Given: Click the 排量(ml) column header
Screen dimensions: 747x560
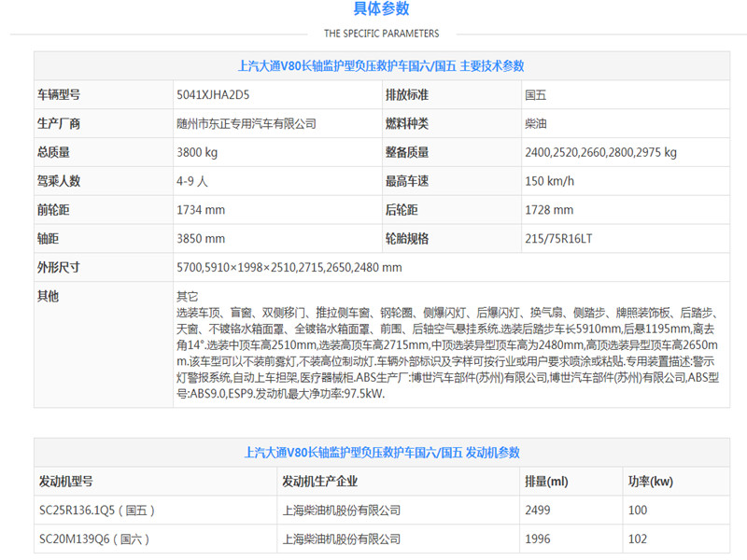Looking at the screenshot, I should pos(546,482).
